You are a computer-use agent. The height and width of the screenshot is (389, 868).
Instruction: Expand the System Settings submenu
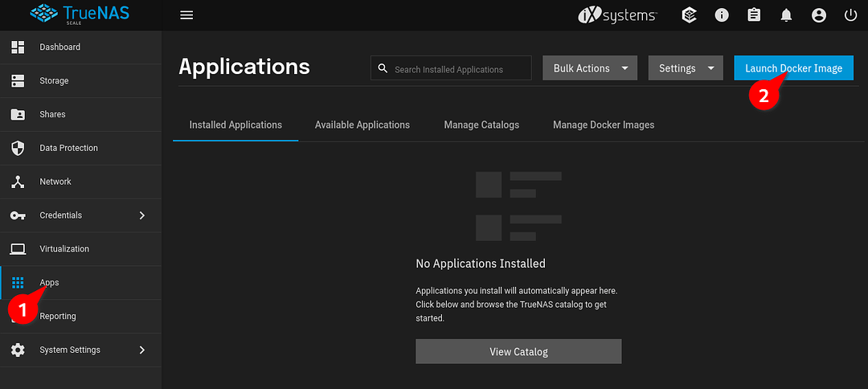pos(80,350)
